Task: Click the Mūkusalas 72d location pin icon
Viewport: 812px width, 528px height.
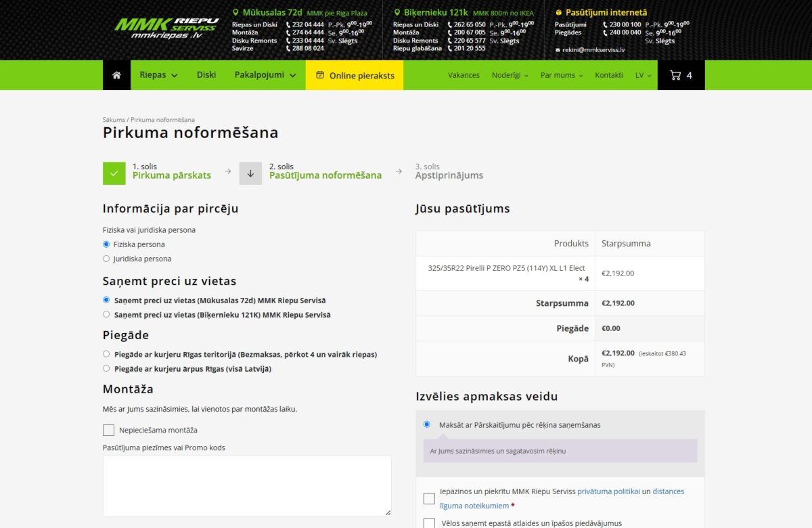Action: point(237,12)
